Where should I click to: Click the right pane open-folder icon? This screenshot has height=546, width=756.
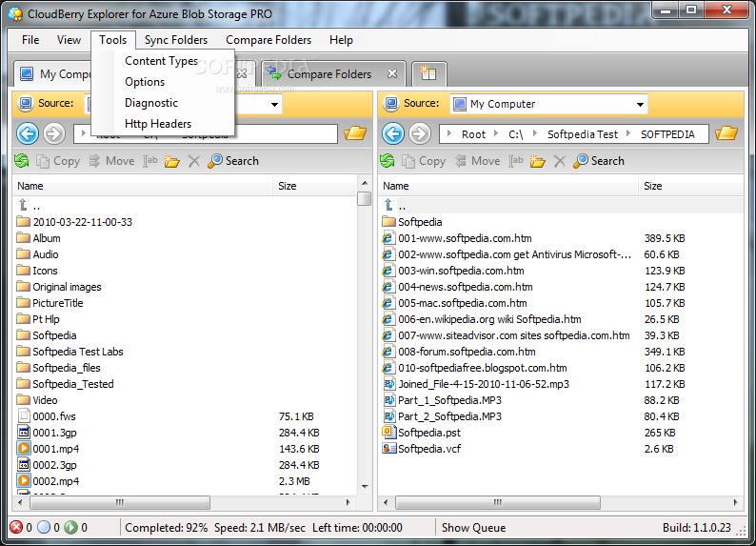tap(726, 132)
